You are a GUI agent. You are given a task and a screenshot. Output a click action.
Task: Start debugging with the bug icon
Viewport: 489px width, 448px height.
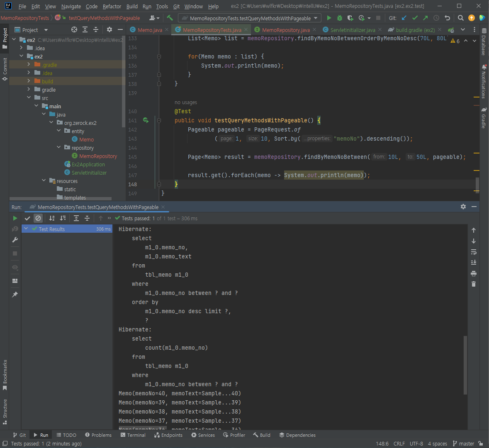coord(340,18)
